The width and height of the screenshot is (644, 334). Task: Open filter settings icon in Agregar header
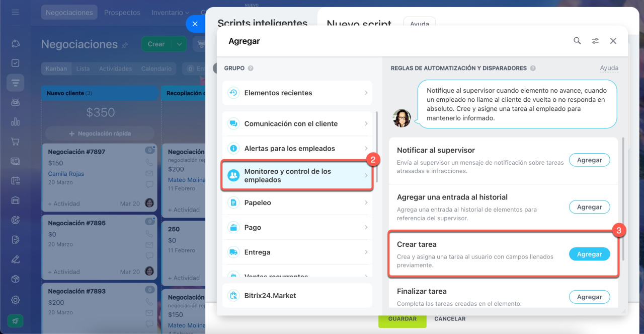(595, 41)
